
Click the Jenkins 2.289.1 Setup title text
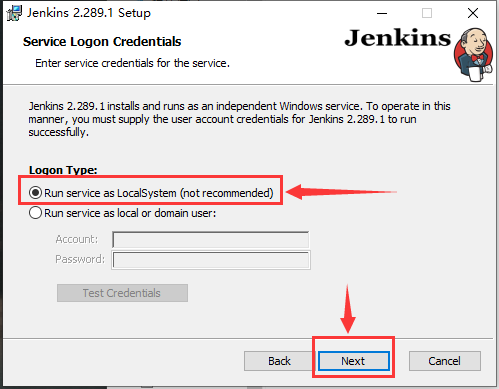pyautogui.click(x=89, y=13)
